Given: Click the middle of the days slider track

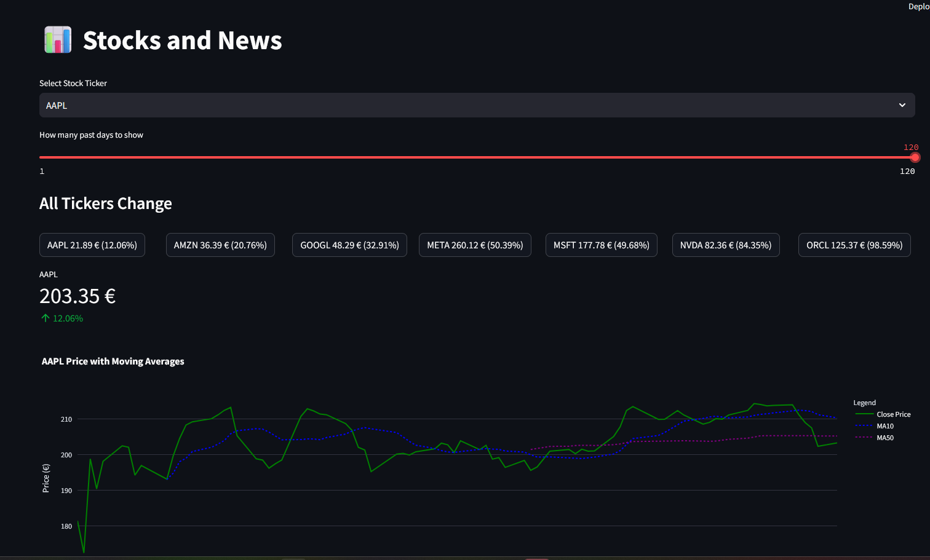Looking at the screenshot, I should (x=477, y=157).
